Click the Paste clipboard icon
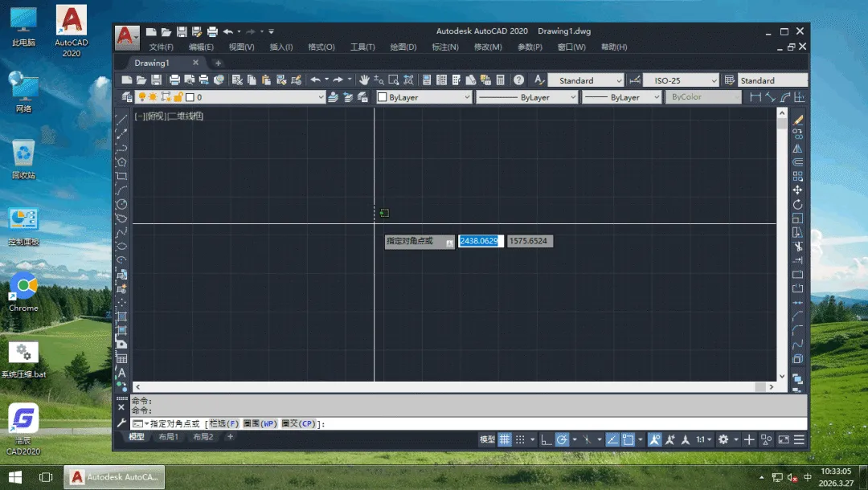 click(x=266, y=80)
